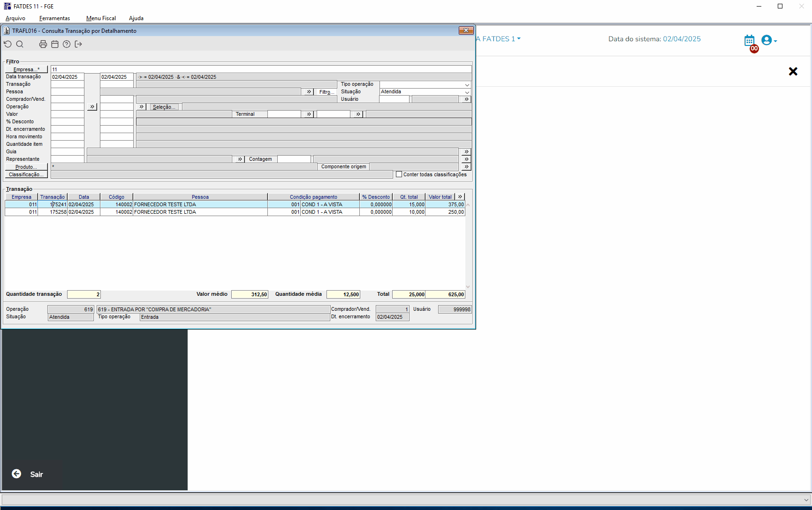Click the grid scrollbar up arrow
This screenshot has width=812, height=510.
[468, 205]
